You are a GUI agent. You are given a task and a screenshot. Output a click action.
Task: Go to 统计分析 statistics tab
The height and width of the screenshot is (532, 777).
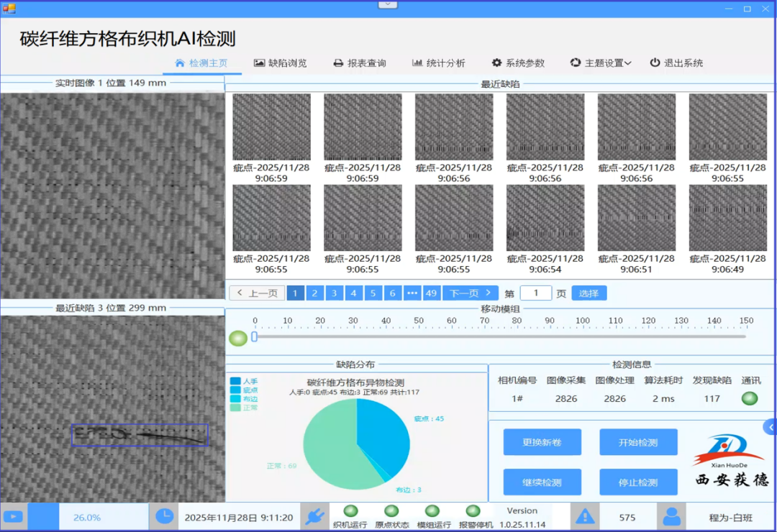click(x=439, y=63)
